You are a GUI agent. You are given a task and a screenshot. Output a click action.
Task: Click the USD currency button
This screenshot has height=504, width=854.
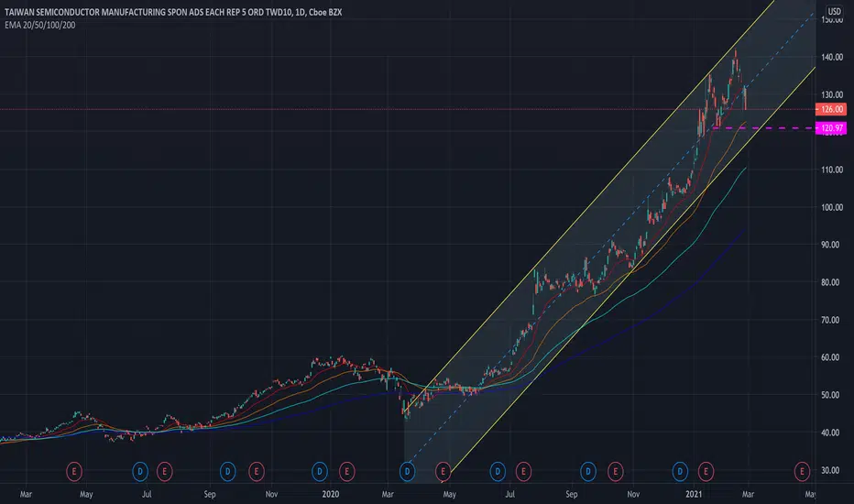coord(834,11)
